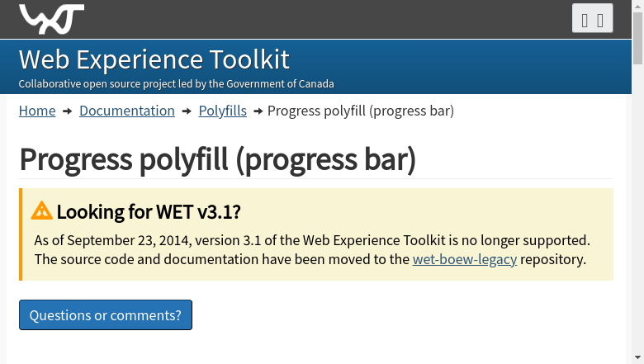Go to the Home breadcrumb
The image size is (644, 364).
(37, 111)
